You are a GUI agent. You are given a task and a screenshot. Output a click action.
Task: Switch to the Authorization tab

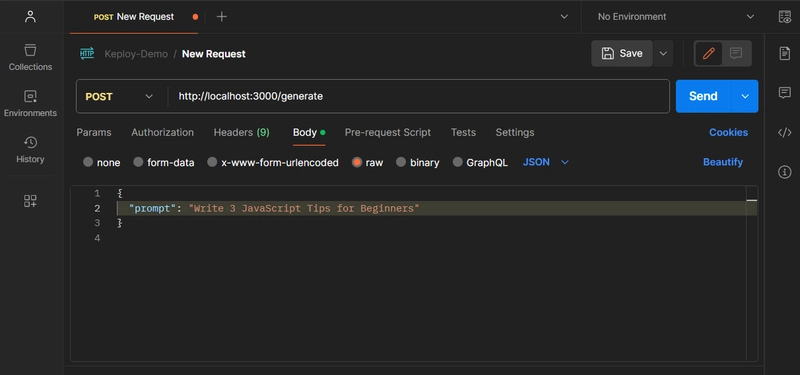163,132
